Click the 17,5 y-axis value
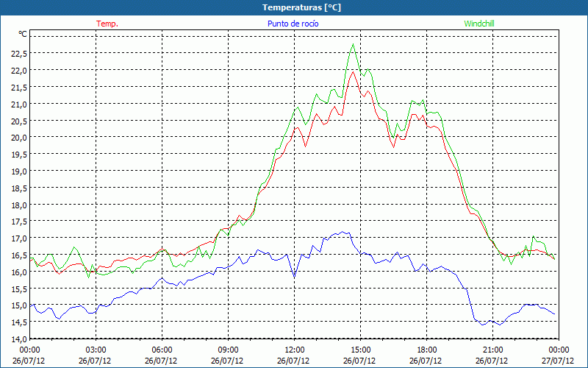Viewport: 588px width, 368px height. coord(19,222)
